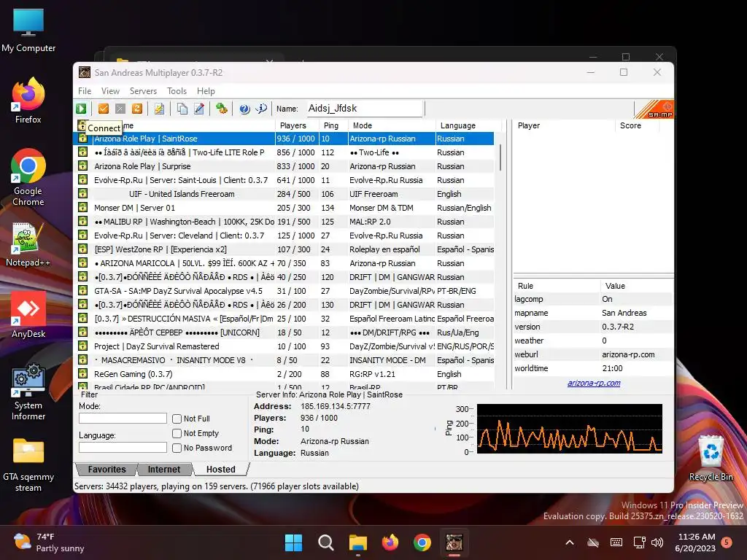Switch to the Favorites tab

pyautogui.click(x=107, y=470)
